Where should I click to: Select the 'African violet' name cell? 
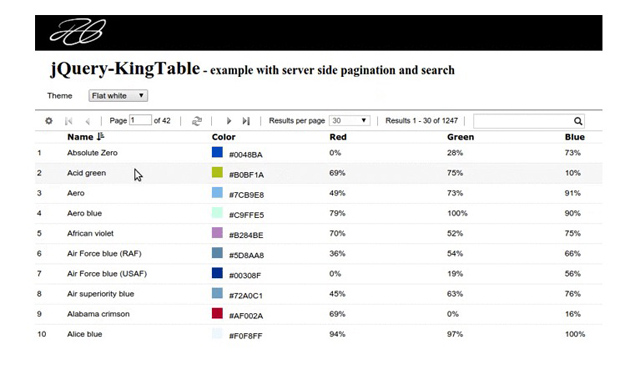pos(90,233)
